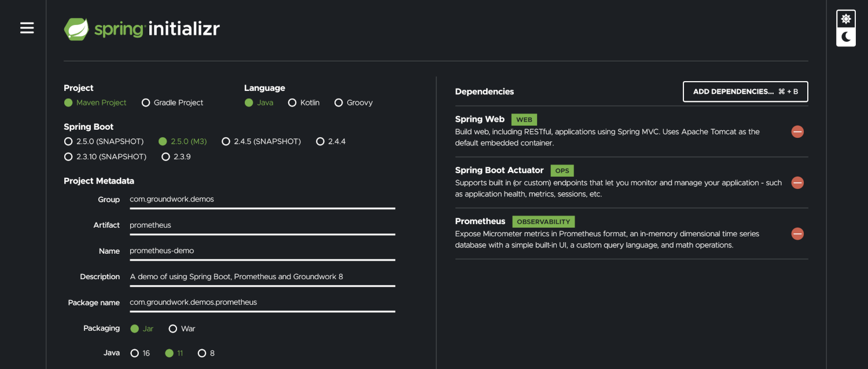This screenshot has height=369, width=868.
Task: Pick Spring Boot version 2.4.4
Action: (331, 141)
